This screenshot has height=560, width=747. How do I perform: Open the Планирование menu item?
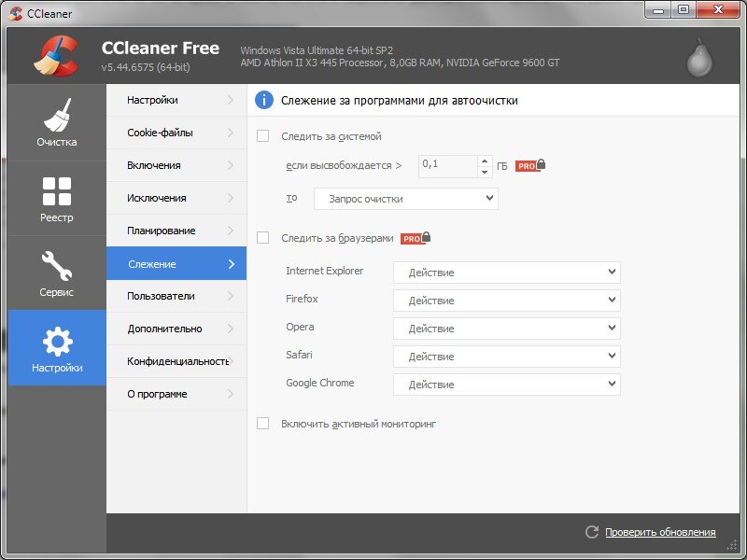176,231
